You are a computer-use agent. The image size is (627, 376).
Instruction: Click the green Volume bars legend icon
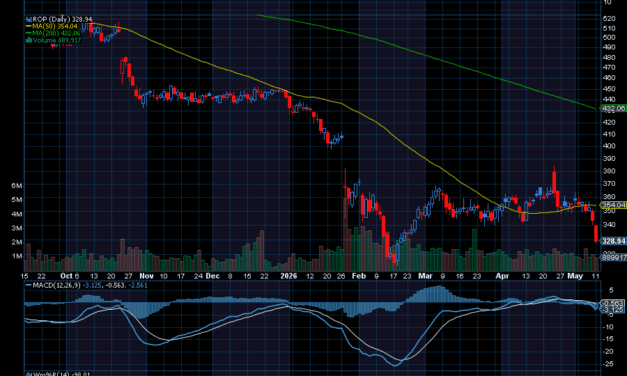[x=28, y=40]
